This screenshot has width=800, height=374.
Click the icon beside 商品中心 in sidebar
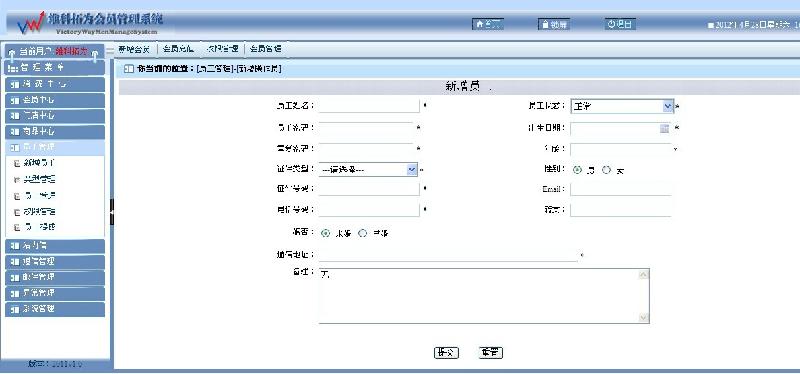[x=15, y=132]
